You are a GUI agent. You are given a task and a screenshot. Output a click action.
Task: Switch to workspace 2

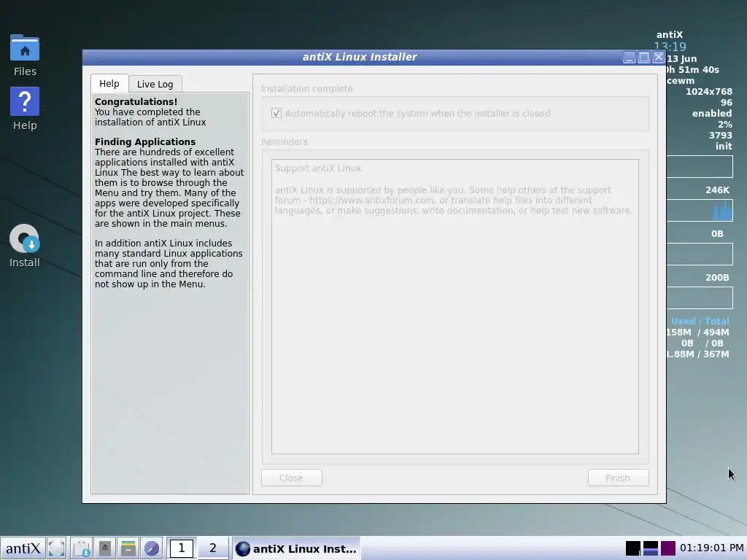coord(213,548)
